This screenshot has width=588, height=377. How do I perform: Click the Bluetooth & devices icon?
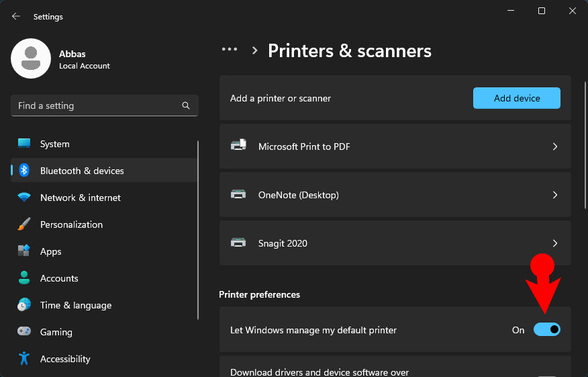point(24,171)
